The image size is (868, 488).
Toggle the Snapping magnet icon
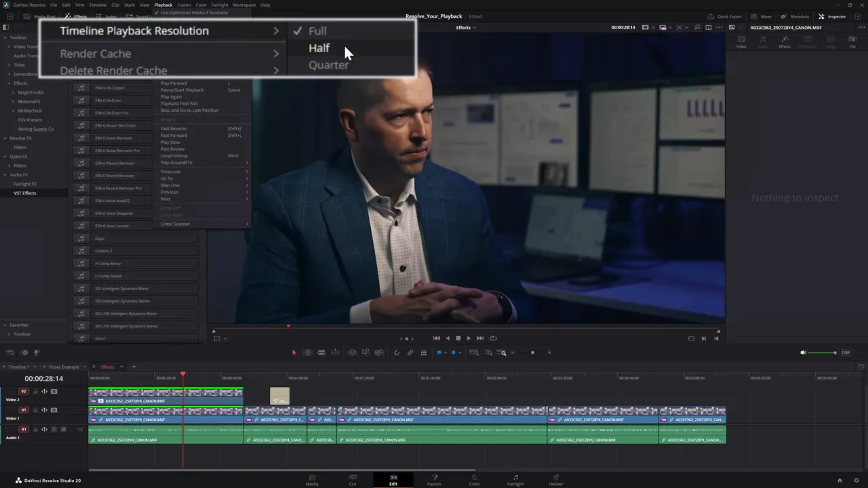point(397,352)
